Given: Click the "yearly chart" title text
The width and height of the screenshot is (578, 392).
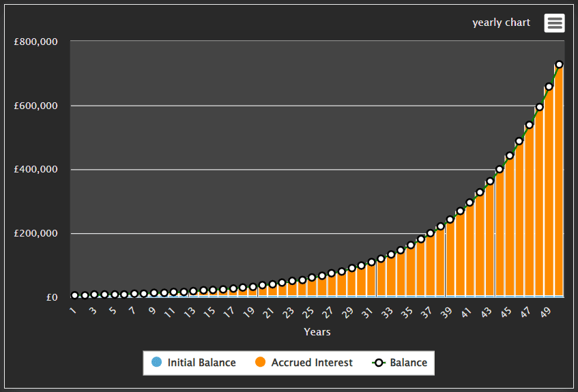Looking at the screenshot, I should pyautogui.click(x=501, y=23).
